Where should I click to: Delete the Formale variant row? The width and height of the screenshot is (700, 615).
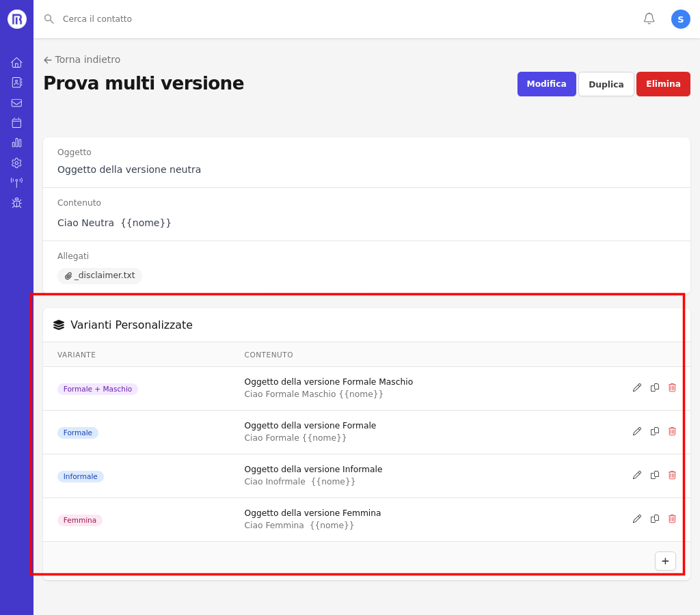click(672, 431)
